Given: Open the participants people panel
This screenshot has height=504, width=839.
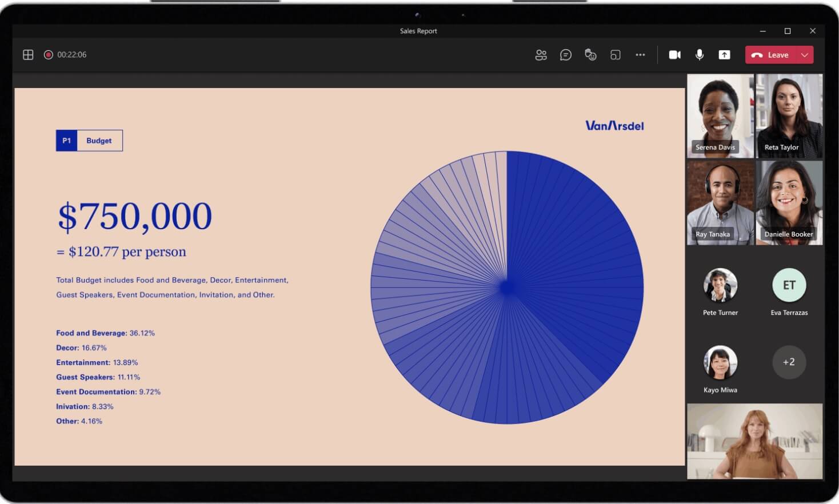Looking at the screenshot, I should pos(541,55).
